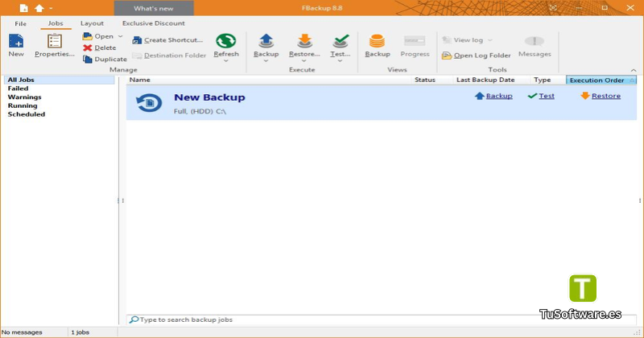644x338 pixels.
Task: Delete the selected backup job
Action: point(100,47)
